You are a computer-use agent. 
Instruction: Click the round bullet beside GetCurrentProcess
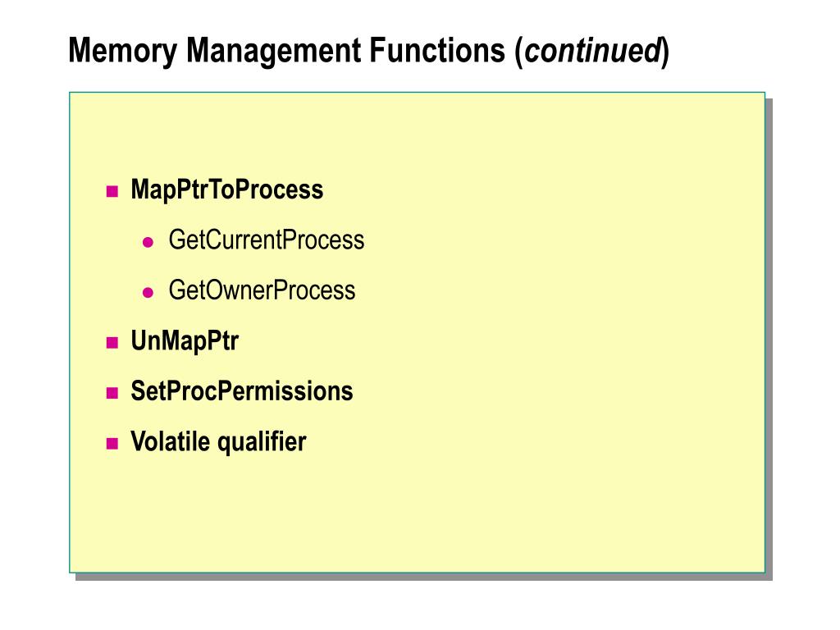(x=148, y=242)
